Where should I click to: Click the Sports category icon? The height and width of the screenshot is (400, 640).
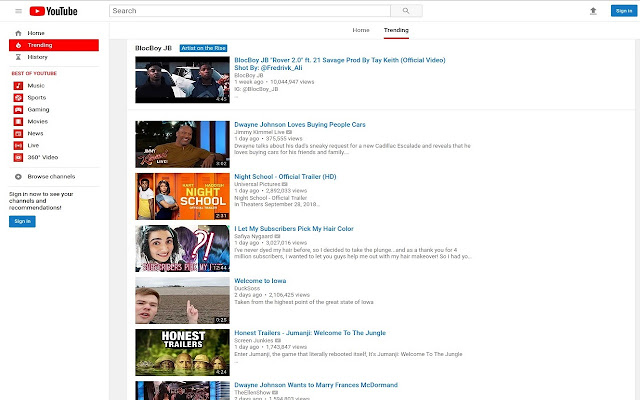[x=18, y=98]
